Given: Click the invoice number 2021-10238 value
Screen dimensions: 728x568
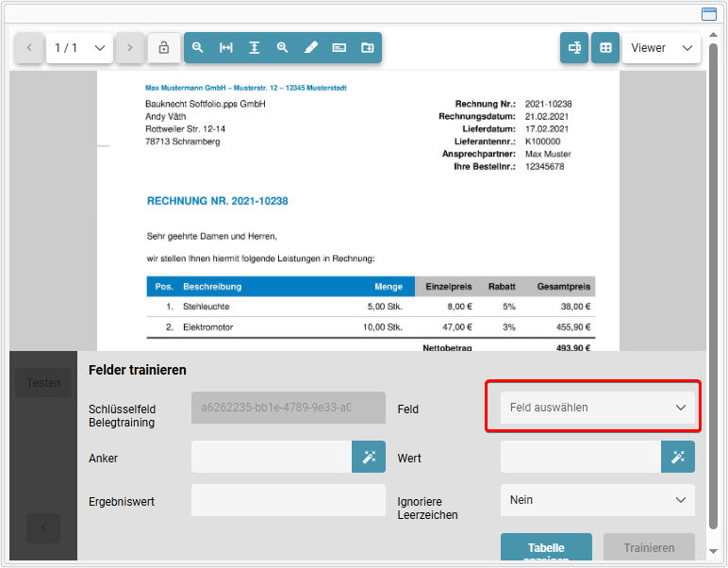Looking at the screenshot, I should 548,104.
